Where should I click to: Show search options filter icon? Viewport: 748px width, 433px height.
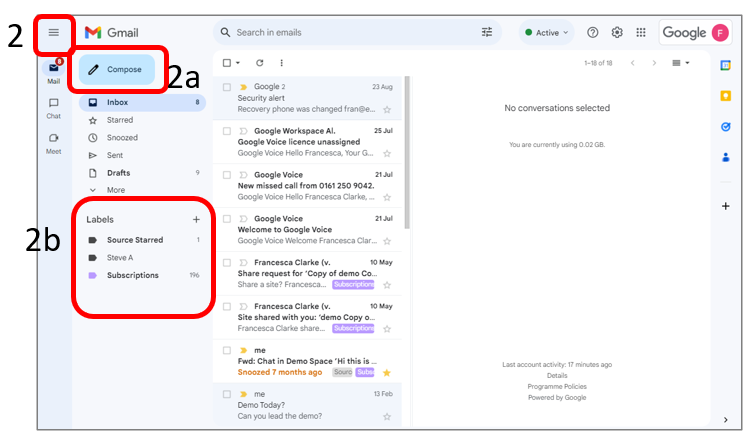(x=487, y=32)
